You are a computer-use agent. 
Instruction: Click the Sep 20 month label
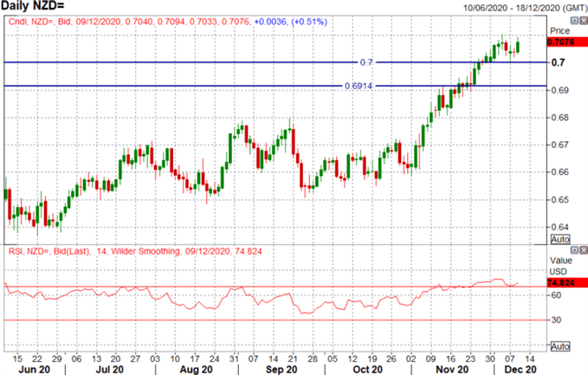click(281, 370)
